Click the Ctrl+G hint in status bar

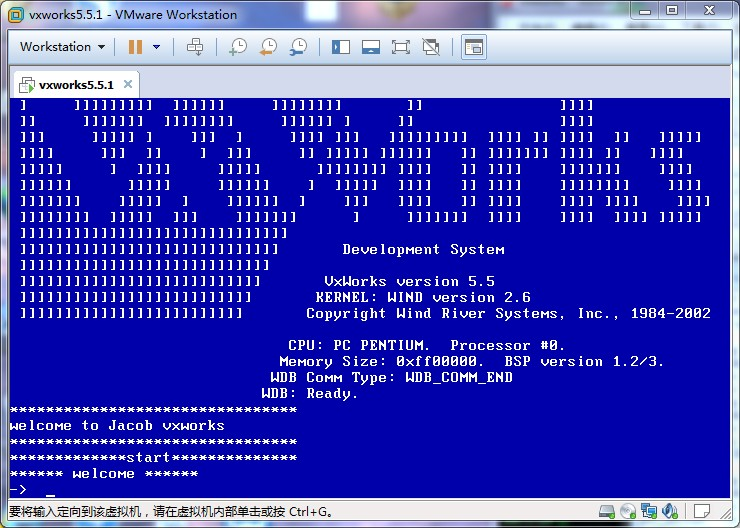311,511
